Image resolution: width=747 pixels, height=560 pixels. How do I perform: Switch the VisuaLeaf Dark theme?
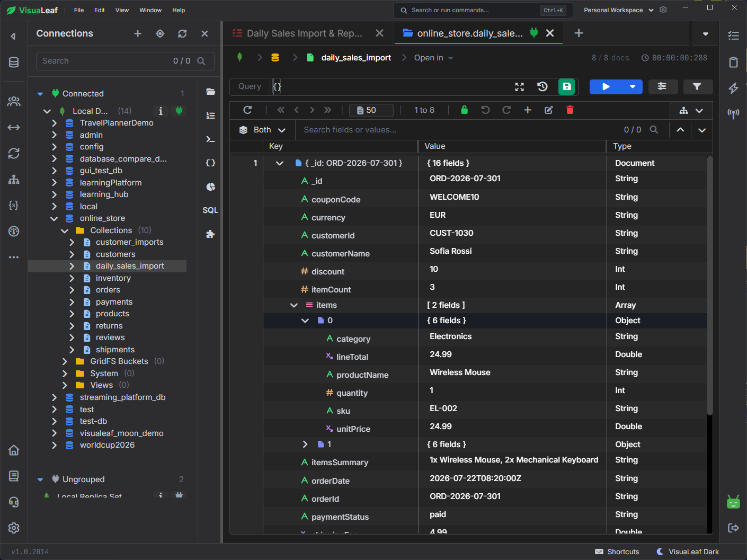(688, 552)
